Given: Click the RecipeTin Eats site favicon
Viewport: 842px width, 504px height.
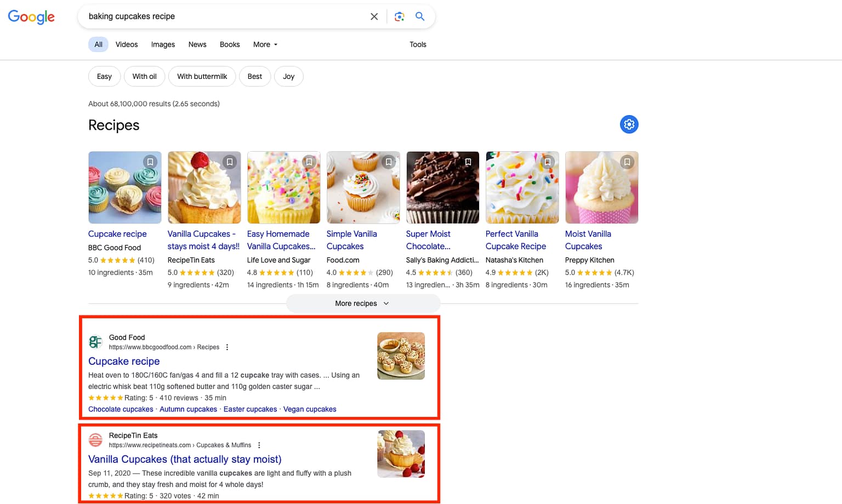Looking at the screenshot, I should (x=95, y=439).
